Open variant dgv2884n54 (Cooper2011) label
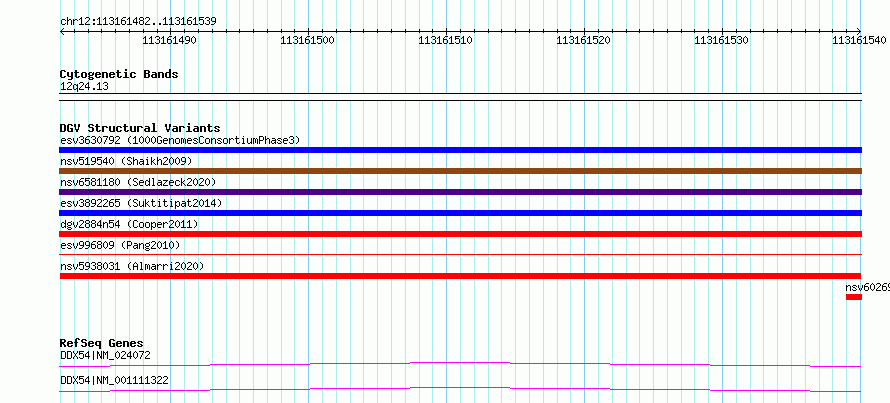This screenshot has height=403, width=890. (129, 224)
